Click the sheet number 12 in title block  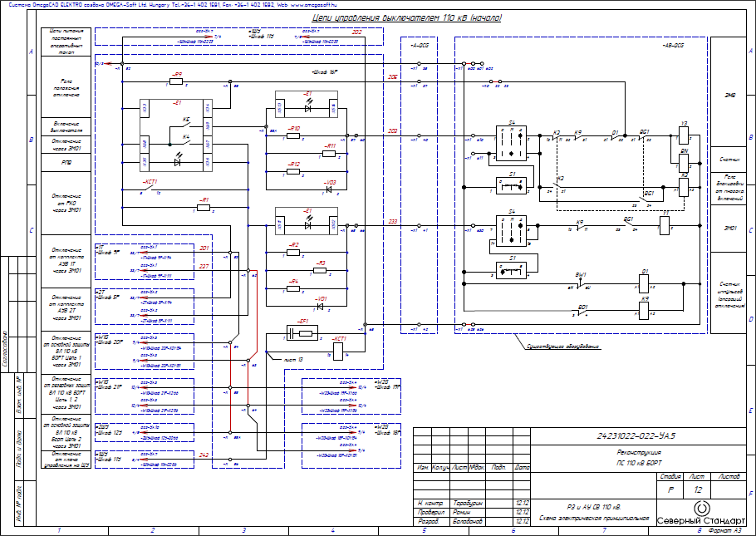[x=698, y=490]
